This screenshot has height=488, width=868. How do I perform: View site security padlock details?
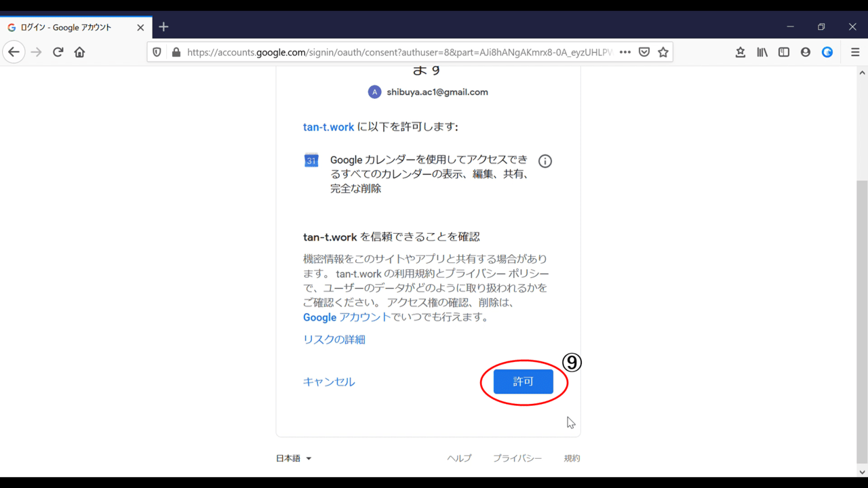point(176,52)
